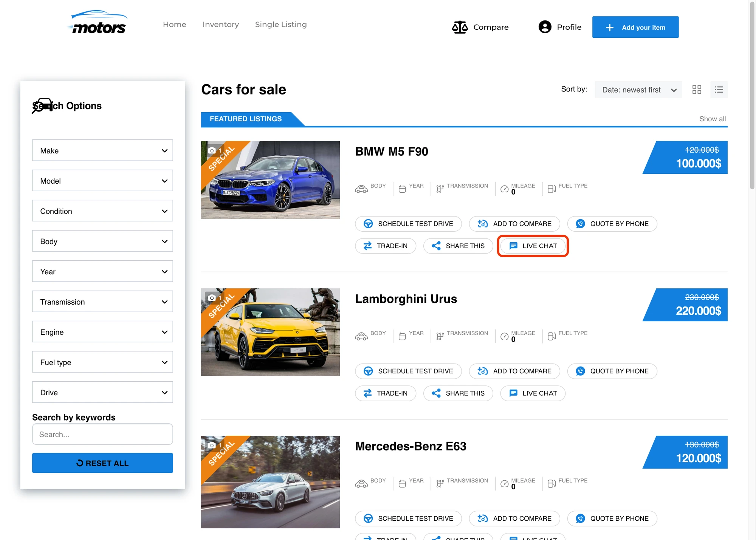This screenshot has height=540, width=756.
Task: Click the Reset All button
Action: click(102, 463)
